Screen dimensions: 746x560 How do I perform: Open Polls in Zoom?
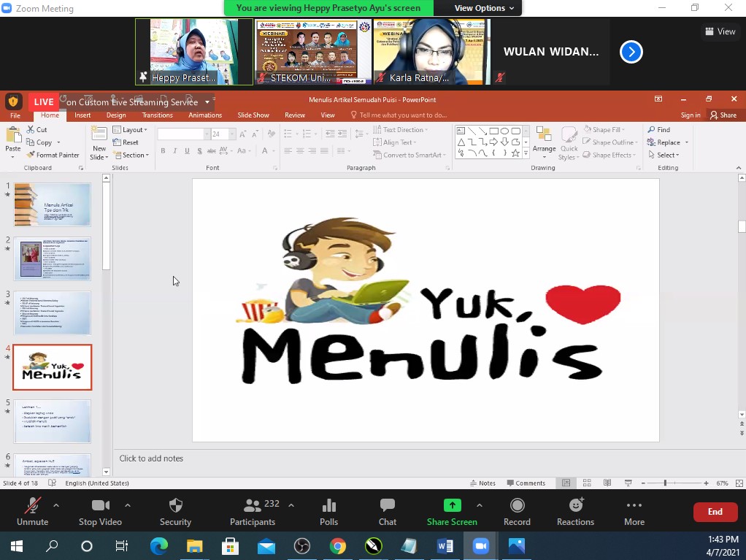click(328, 512)
